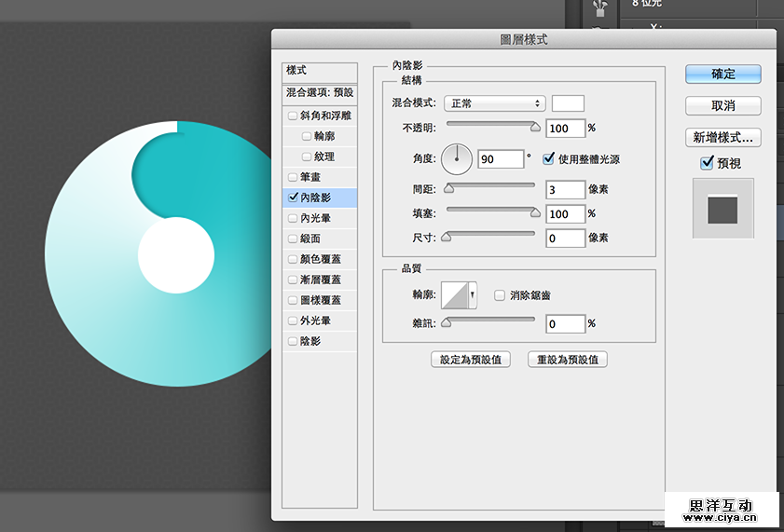Enable 輪廓 contour sub-option checkbox
The width and height of the screenshot is (784, 532).
(307, 136)
